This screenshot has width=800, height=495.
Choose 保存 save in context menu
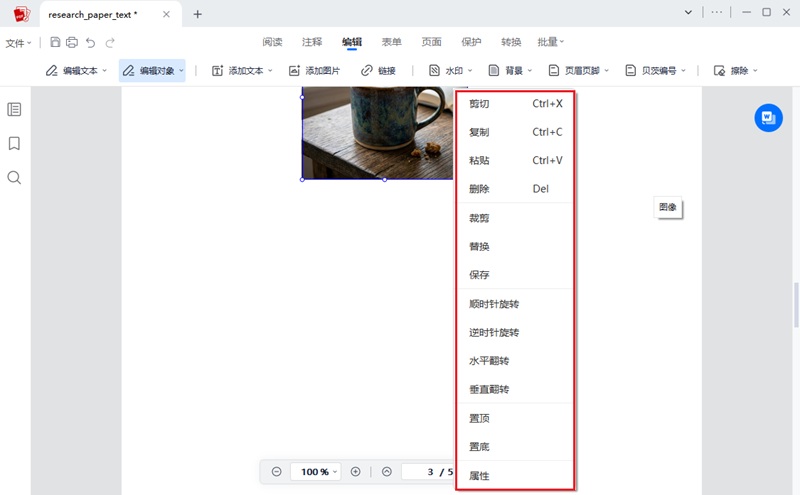pyautogui.click(x=515, y=275)
